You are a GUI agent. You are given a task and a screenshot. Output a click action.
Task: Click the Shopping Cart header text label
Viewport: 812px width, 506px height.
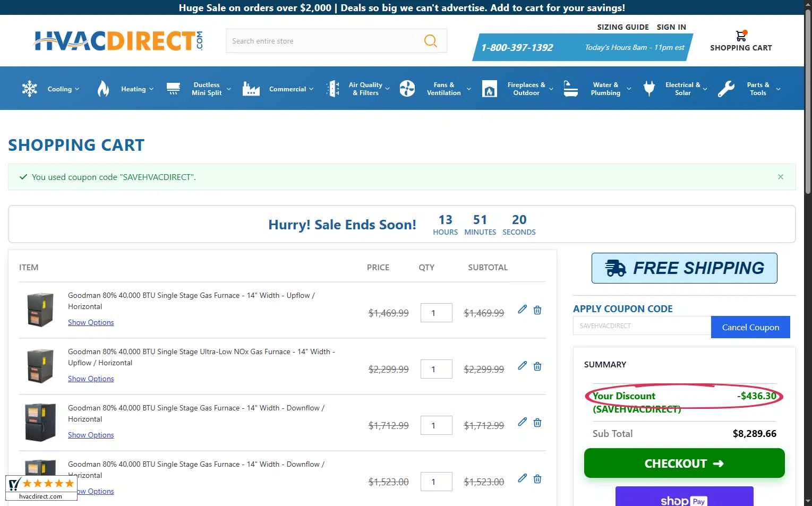(x=741, y=48)
